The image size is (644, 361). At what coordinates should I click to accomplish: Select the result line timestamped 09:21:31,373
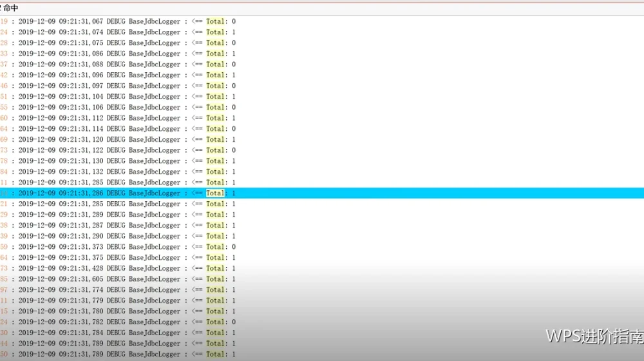click(x=322, y=247)
